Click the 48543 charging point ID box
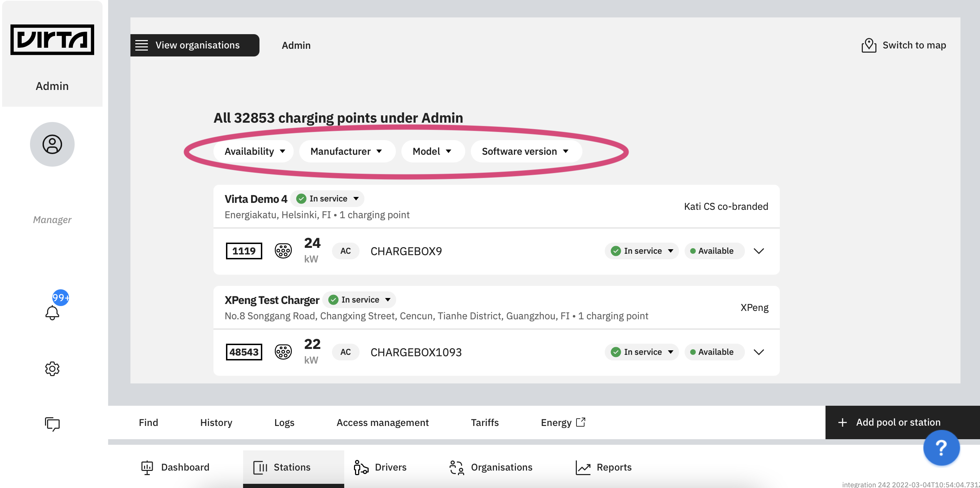Screen dimensions: 980x488 [244, 352]
